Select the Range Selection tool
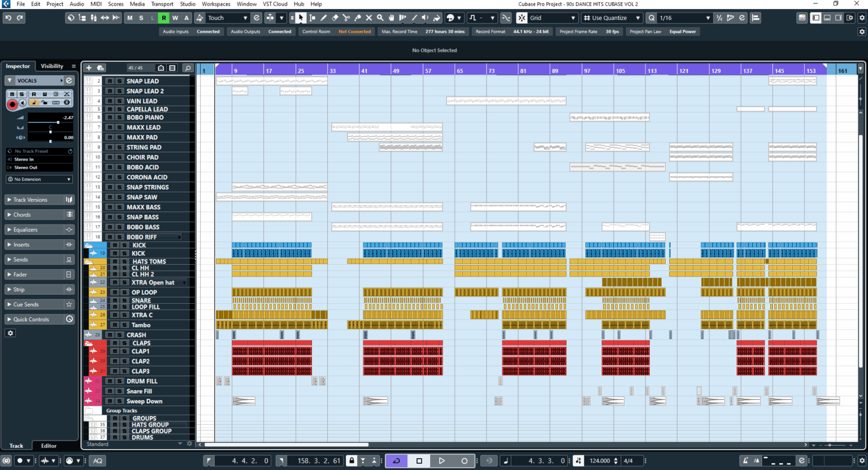Image resolution: width=868 pixels, height=470 pixels. [312, 18]
